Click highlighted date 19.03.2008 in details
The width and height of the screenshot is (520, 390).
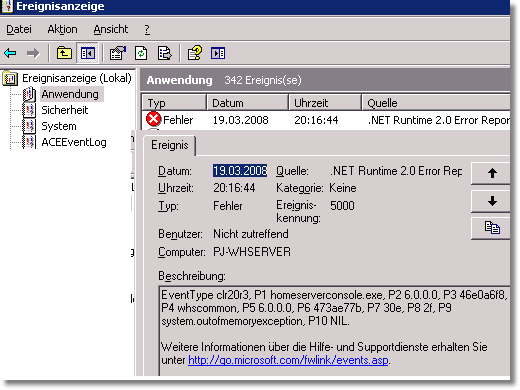click(x=240, y=171)
